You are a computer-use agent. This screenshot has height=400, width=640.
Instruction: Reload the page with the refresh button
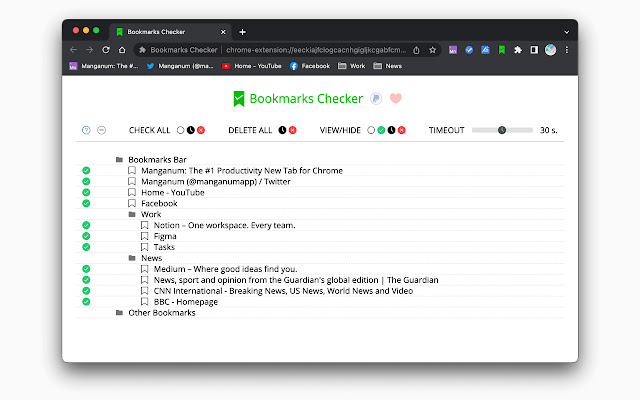click(x=106, y=50)
